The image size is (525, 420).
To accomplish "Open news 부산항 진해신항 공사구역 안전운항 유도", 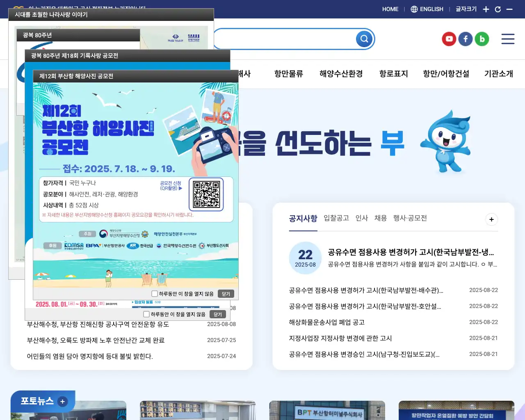I will pos(98,324).
